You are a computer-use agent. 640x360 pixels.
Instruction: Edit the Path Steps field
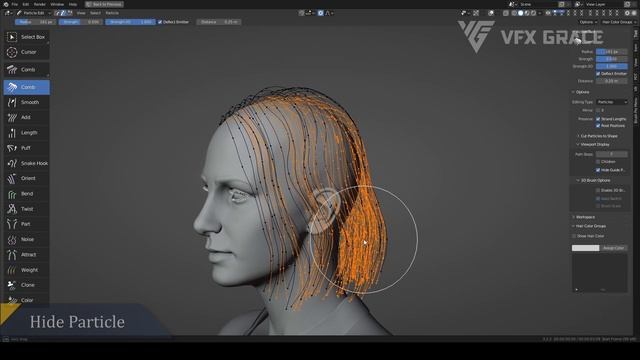612,154
